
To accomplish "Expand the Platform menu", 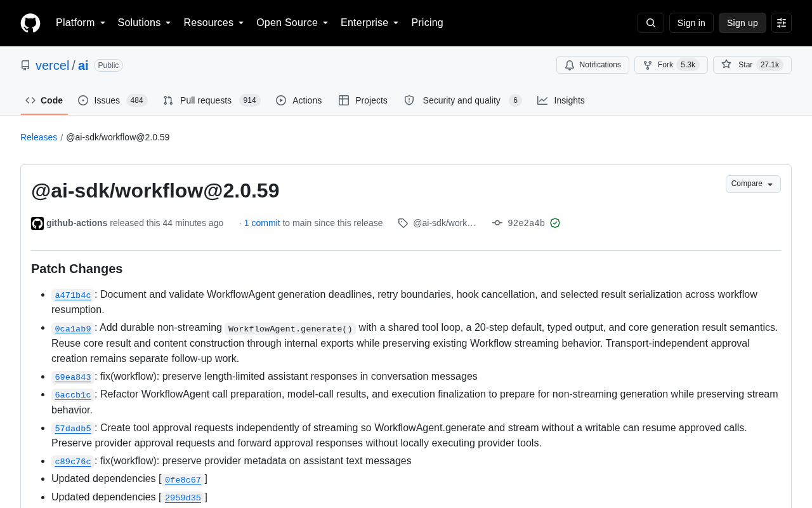I will [81, 23].
